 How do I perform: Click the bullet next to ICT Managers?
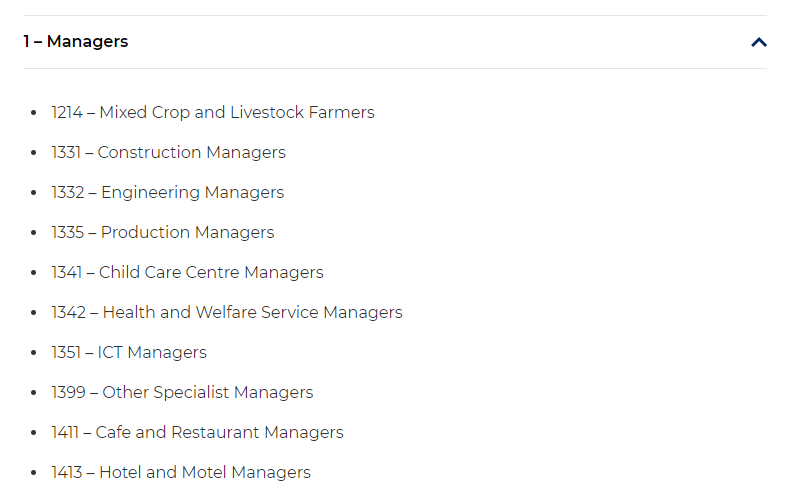(34, 352)
